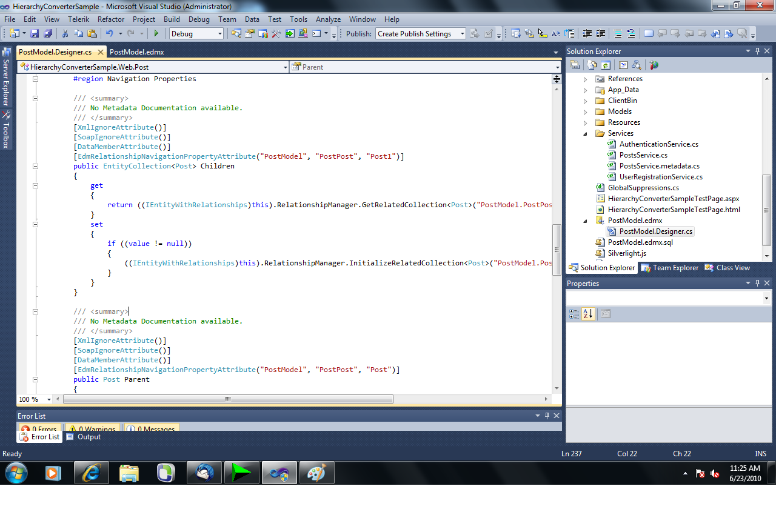Click the Save All toolbar icon
The width and height of the screenshot is (776, 532).
(x=47, y=33)
